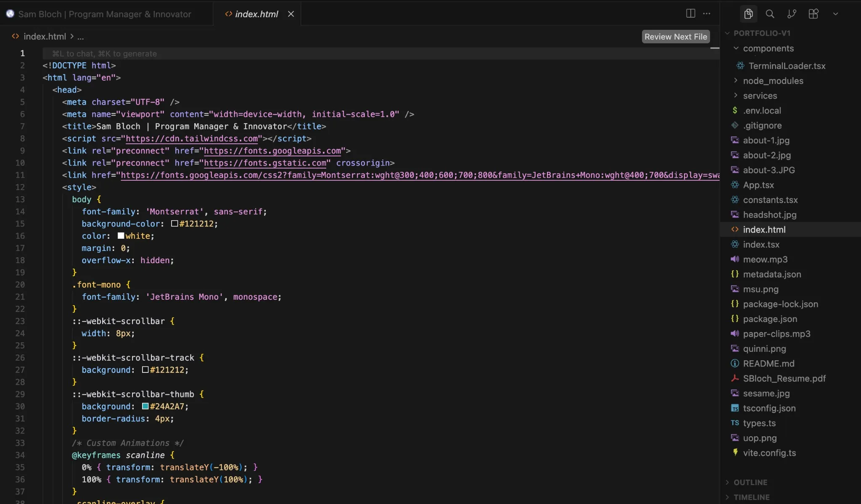Open metadata.json file
The image size is (861, 504).
point(772,274)
